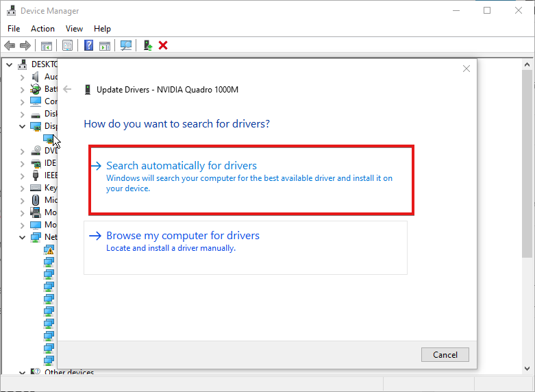Open the Action menu
This screenshot has width=535, height=392.
point(42,29)
